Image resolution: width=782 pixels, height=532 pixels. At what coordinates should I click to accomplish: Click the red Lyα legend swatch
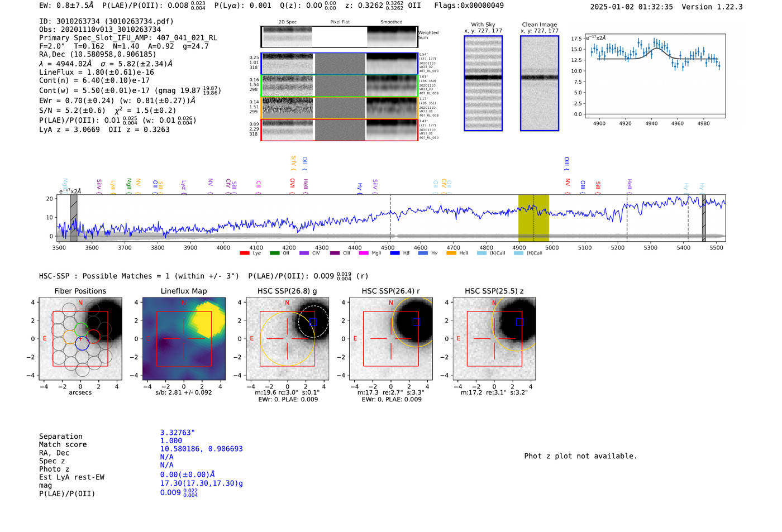pyautogui.click(x=244, y=253)
